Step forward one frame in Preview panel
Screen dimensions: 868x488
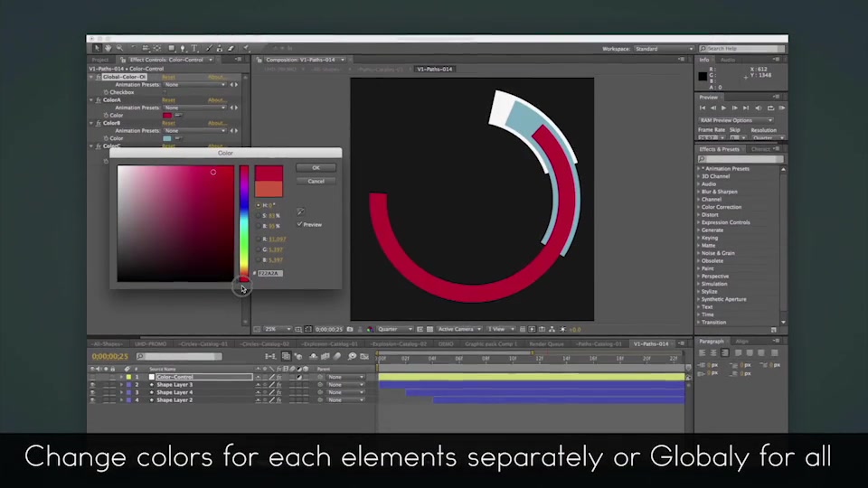tap(734, 108)
